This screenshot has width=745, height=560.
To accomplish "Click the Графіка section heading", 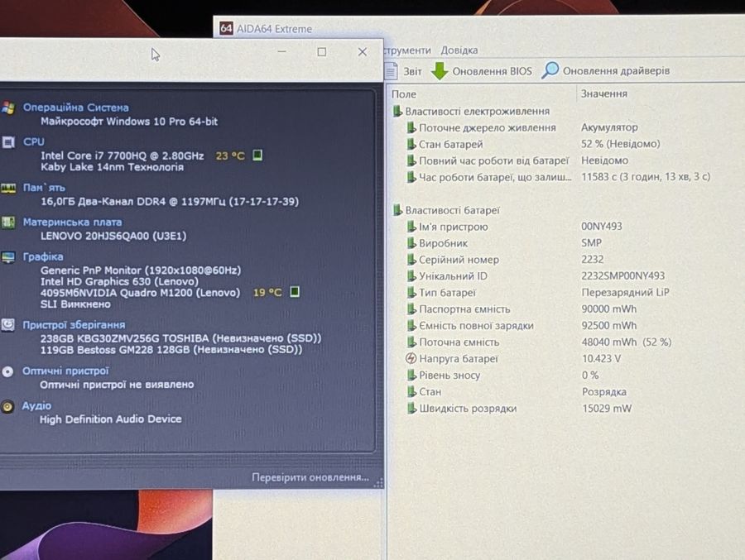I will 43,256.
